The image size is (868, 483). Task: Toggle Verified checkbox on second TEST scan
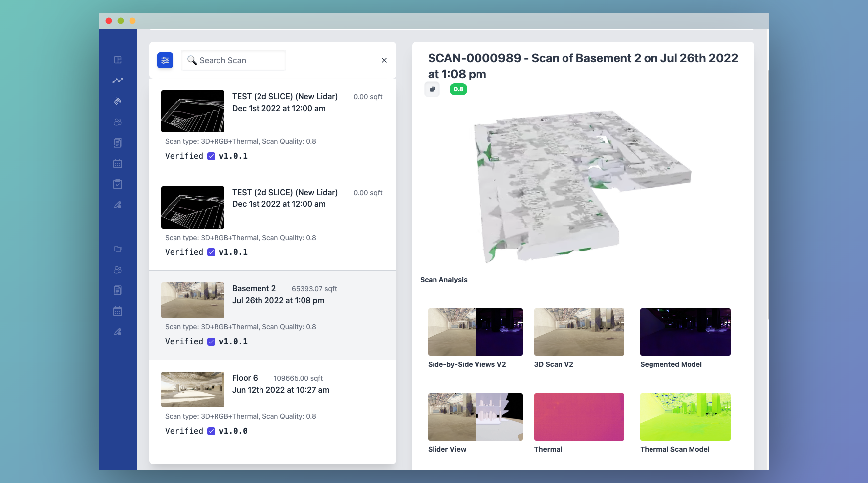coord(211,252)
